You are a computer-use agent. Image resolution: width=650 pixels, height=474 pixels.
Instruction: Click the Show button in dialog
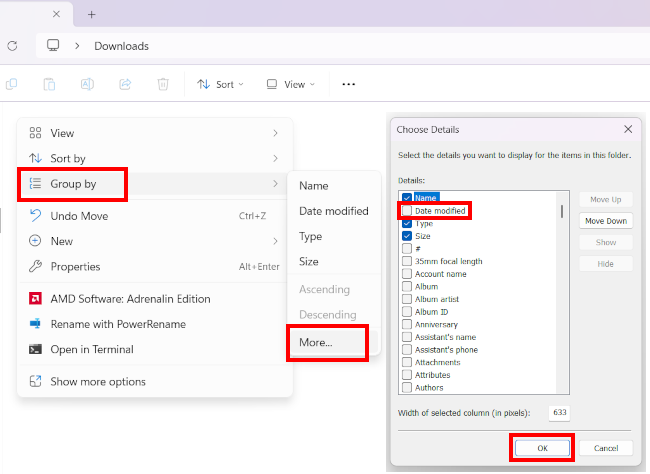tap(606, 242)
